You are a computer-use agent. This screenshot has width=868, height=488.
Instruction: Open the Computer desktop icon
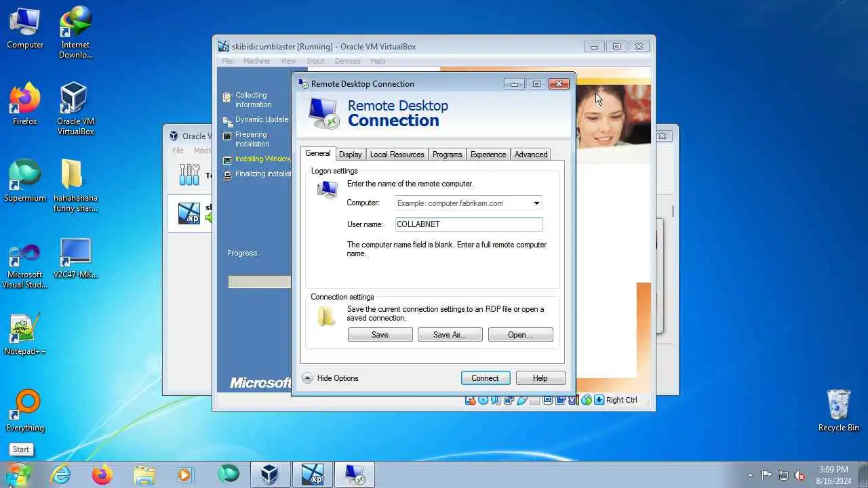coord(25,28)
